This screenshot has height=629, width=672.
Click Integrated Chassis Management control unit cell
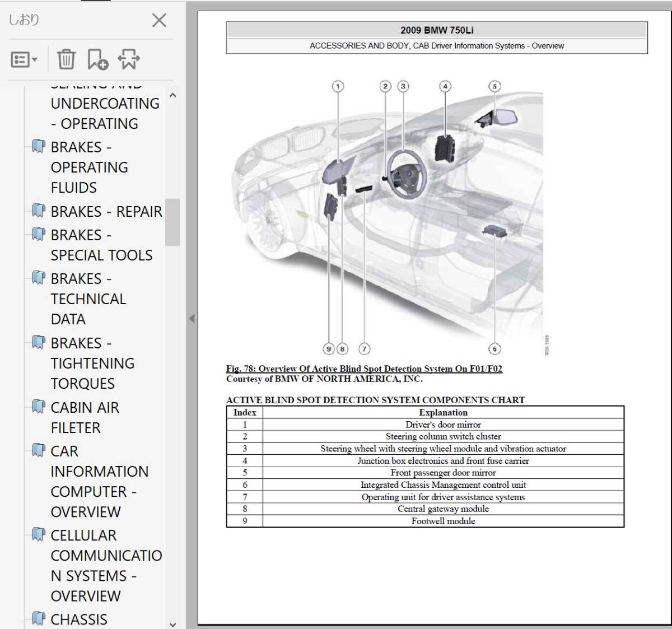[x=443, y=485]
